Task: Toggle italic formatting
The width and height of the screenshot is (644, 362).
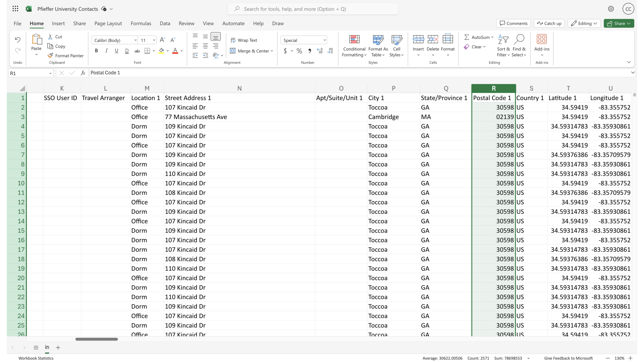Action: pos(106,51)
